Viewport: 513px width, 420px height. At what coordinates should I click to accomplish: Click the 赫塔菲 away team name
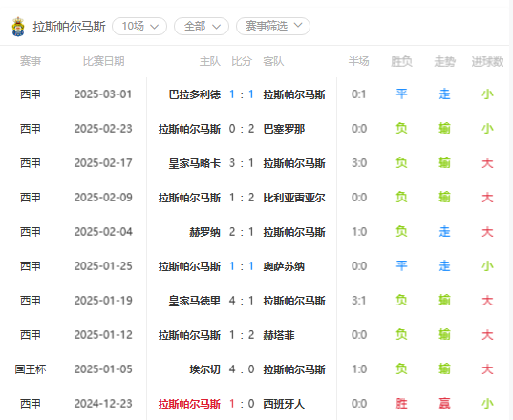[279, 335]
